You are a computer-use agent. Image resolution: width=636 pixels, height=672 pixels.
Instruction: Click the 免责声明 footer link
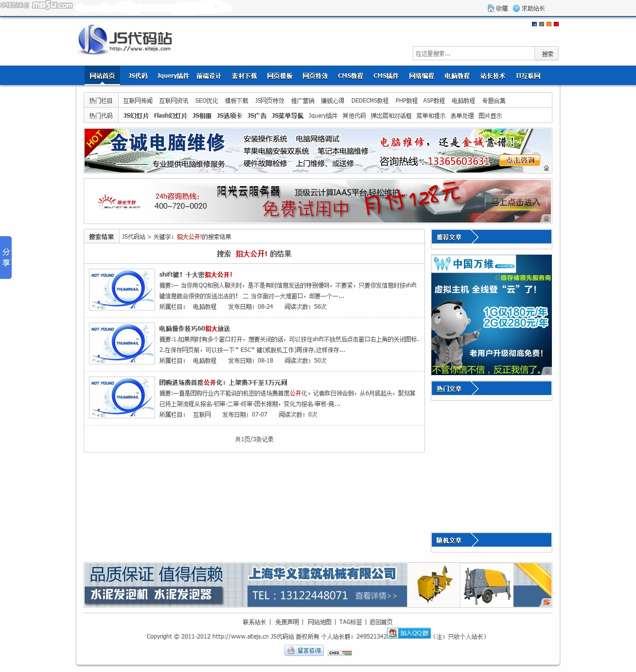pos(287,622)
